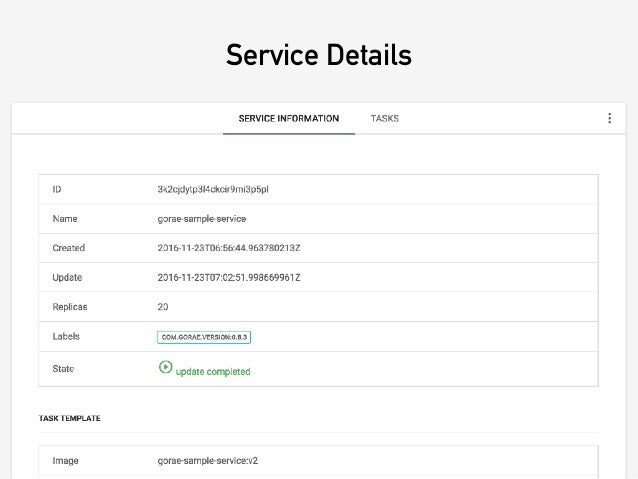
Task: Click the Created row label
Action: (x=68, y=247)
